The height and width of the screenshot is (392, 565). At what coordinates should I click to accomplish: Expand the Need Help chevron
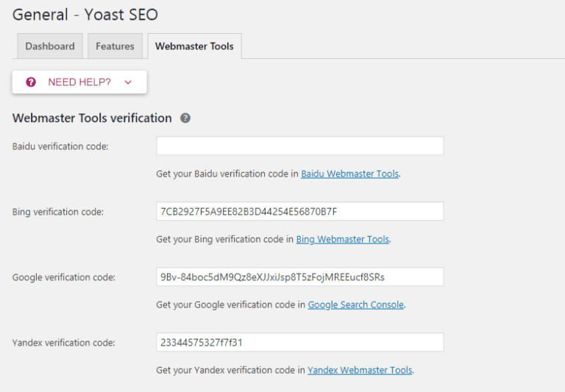coord(128,82)
